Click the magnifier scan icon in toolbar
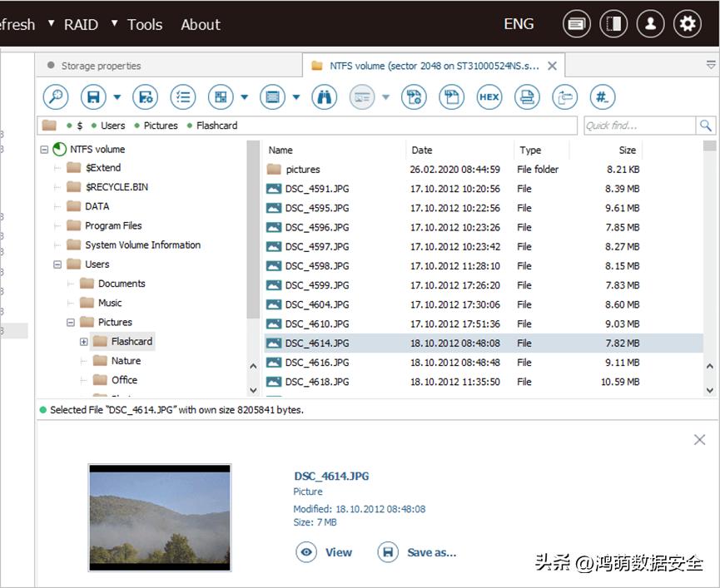 click(x=55, y=97)
